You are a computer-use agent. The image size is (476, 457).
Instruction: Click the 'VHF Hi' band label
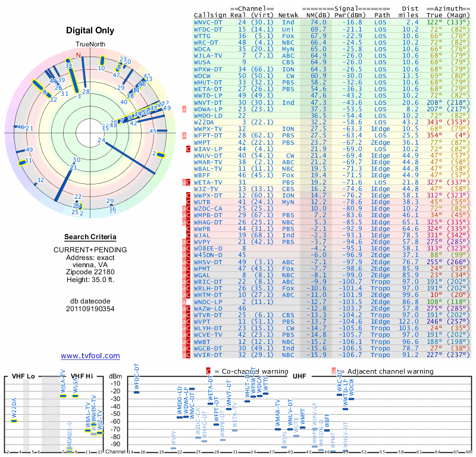82,376
